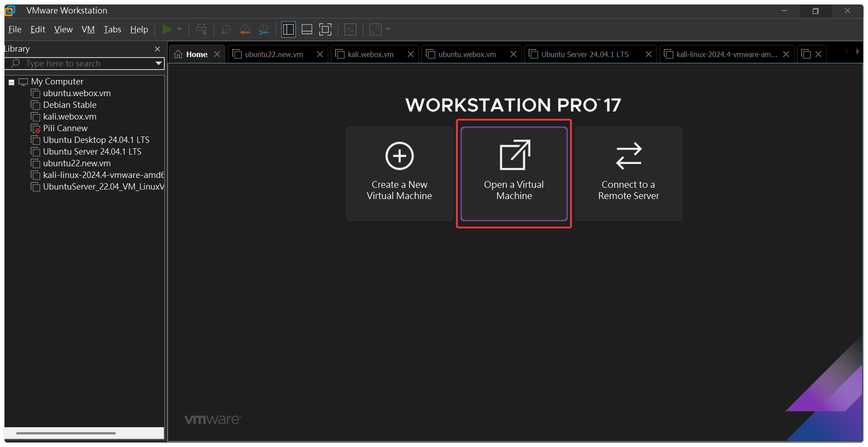
Task: Click the Revert to Snapshot toolbar icon
Action: coord(245,30)
